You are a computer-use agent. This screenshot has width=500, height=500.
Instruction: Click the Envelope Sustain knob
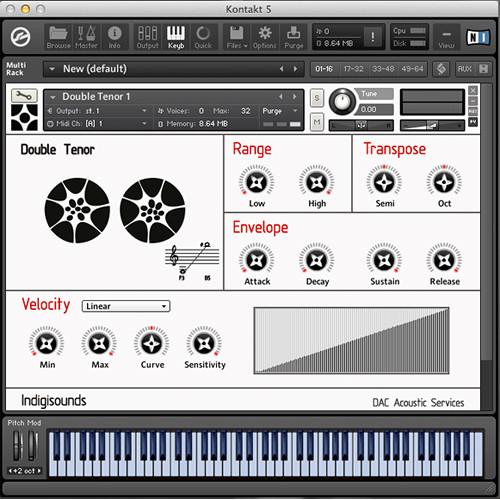(x=384, y=260)
